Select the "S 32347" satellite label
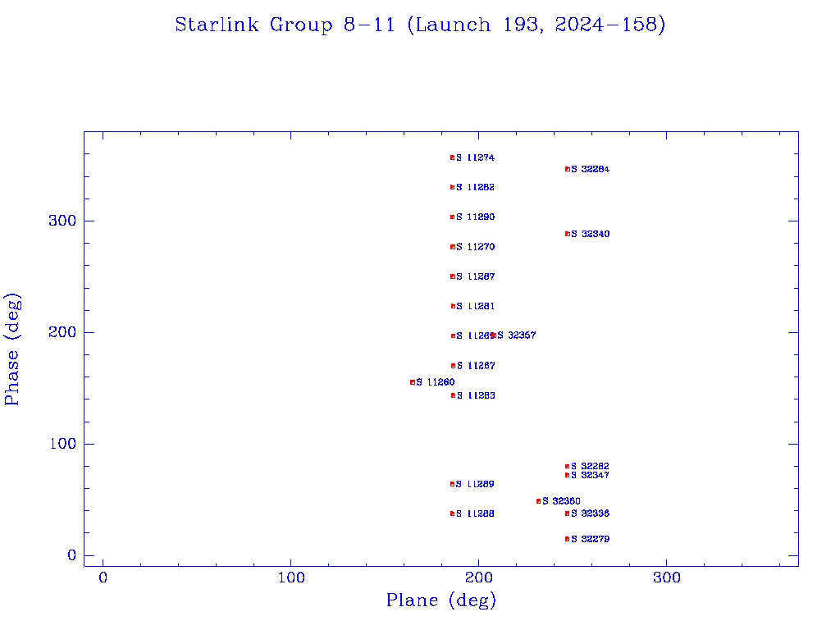840x630 pixels. tap(590, 475)
